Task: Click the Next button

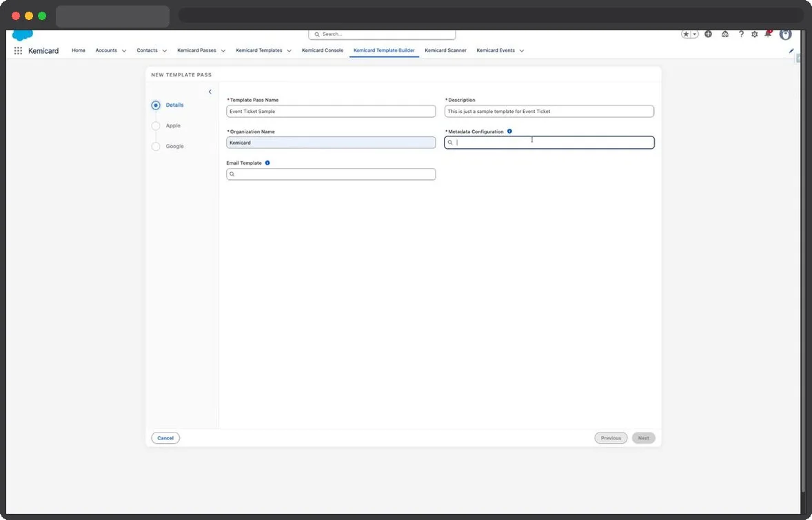Action: (x=644, y=438)
